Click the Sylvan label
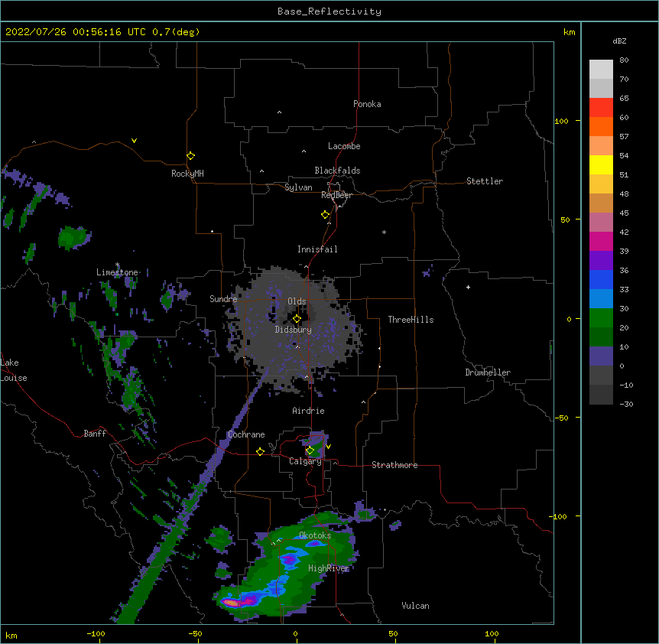659x644 pixels. click(x=298, y=187)
